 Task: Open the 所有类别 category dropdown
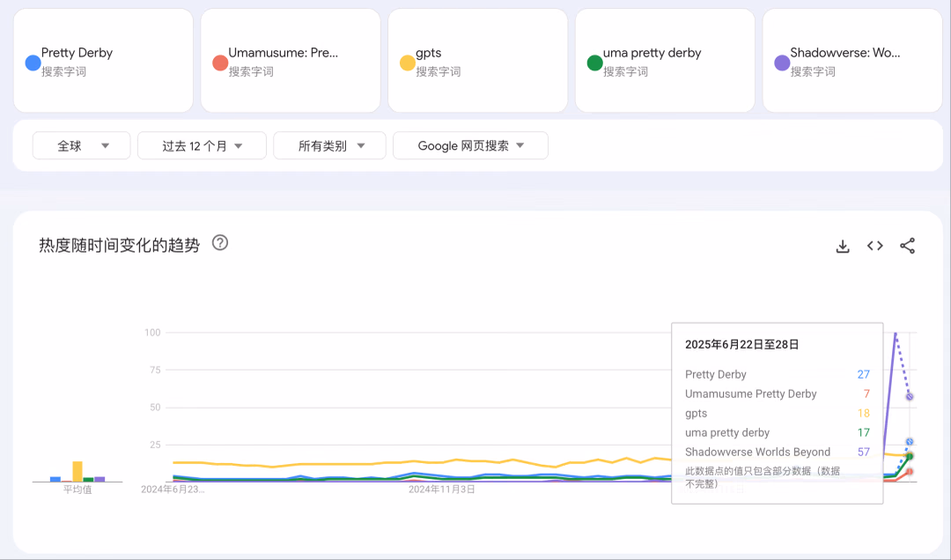[x=329, y=145]
